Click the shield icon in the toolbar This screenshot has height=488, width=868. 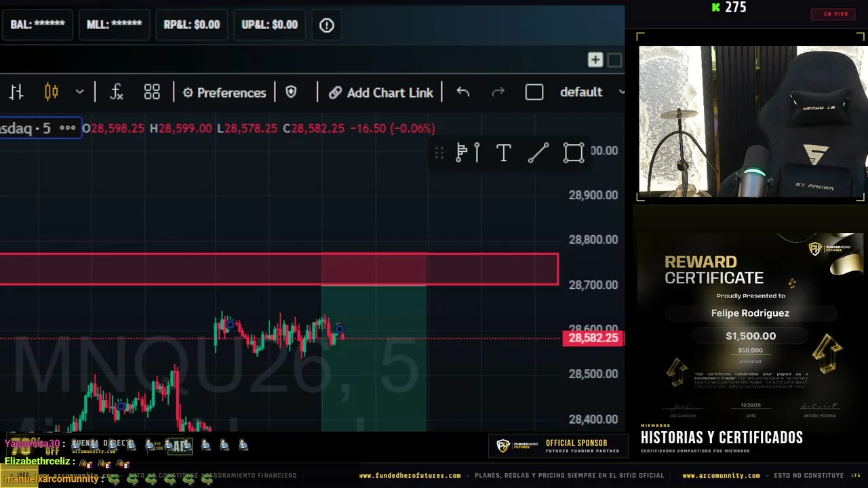pyautogui.click(x=291, y=92)
